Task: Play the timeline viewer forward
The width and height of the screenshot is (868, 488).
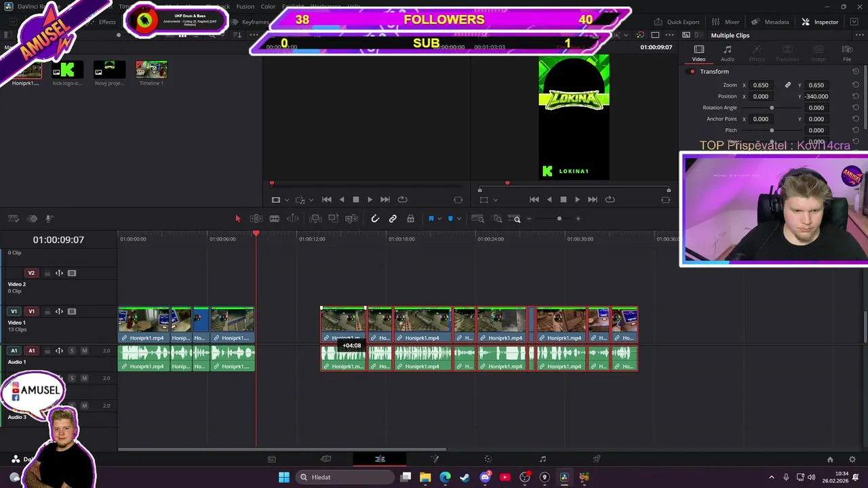Action: [x=577, y=199]
